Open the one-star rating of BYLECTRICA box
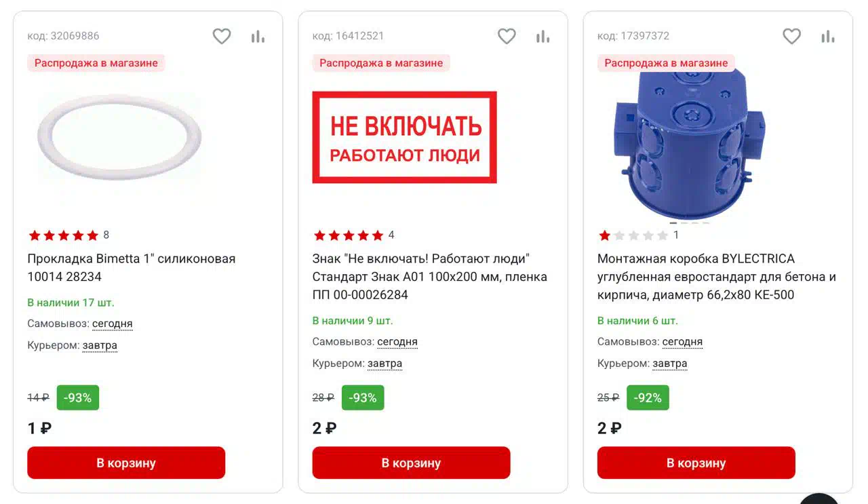Screen dimensions: 868x504 pos(638,235)
